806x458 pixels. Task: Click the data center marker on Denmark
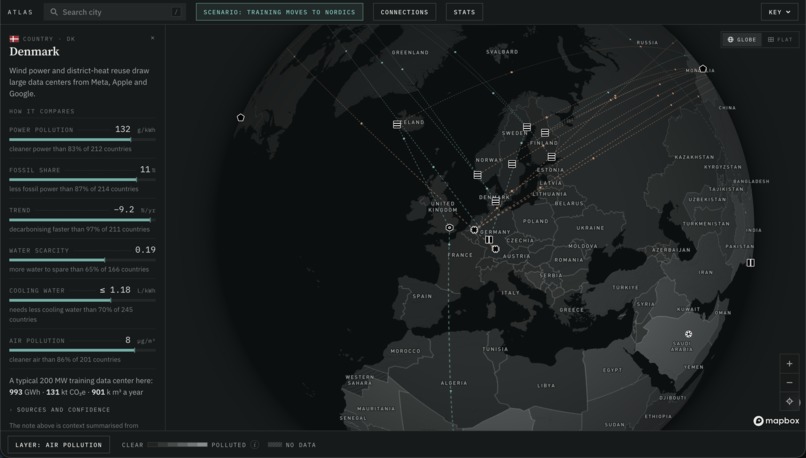click(x=496, y=201)
